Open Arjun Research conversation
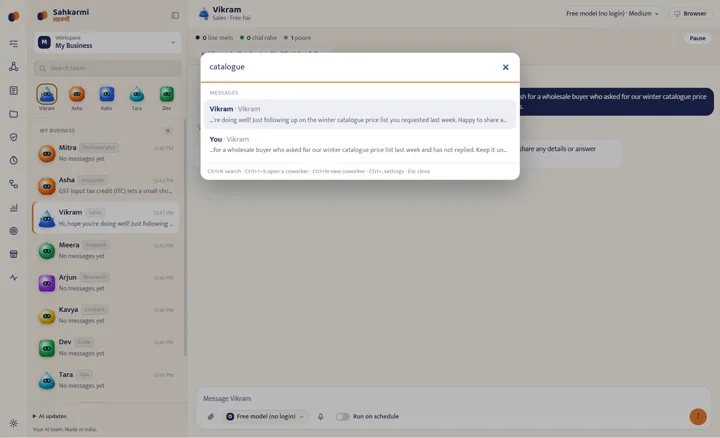 click(107, 283)
